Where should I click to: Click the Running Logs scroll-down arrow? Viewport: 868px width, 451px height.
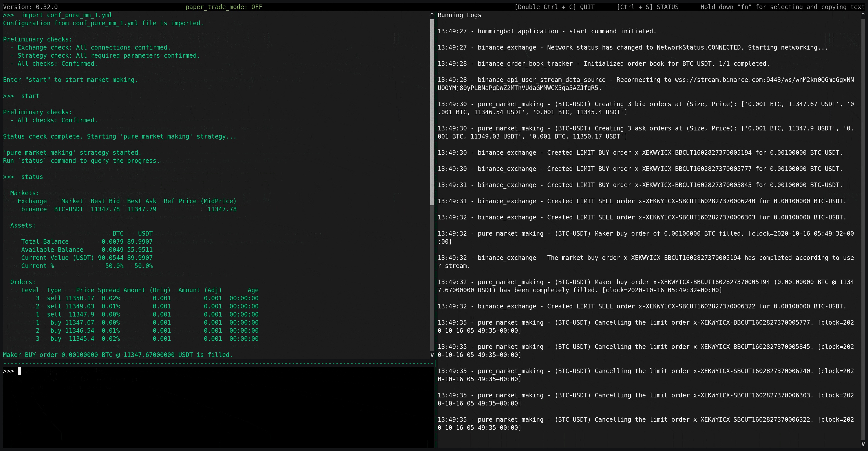863,444
